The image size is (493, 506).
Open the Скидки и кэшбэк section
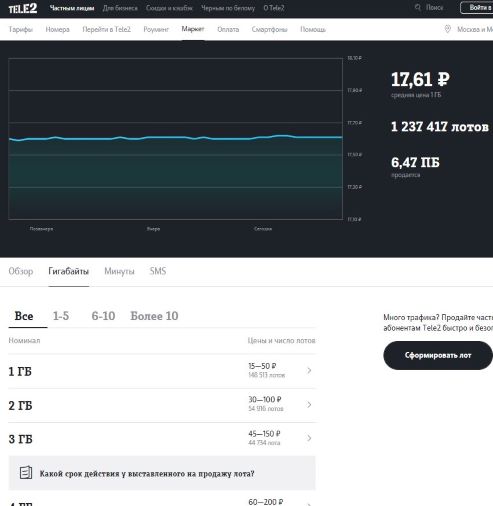coord(169,8)
